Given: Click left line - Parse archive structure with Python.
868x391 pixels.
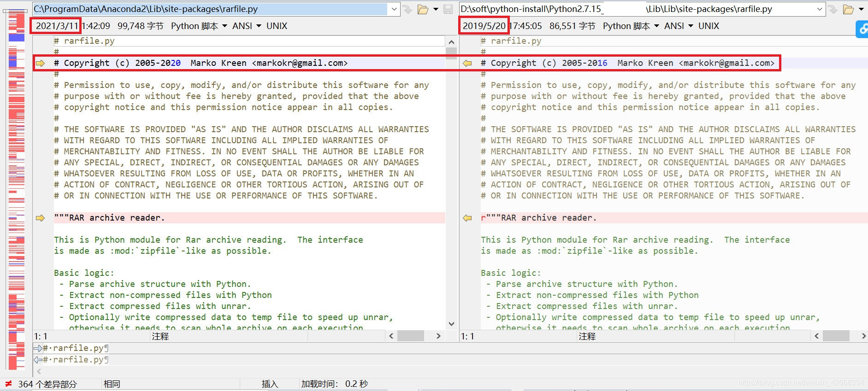Looking at the screenshot, I should (155, 284).
